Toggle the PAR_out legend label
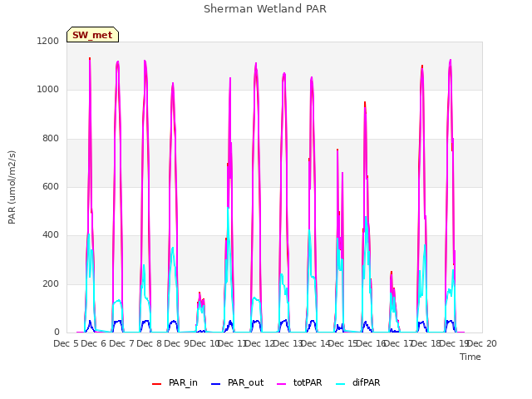Image resolution: width=532 pixels, height=399 pixels. click(x=246, y=382)
